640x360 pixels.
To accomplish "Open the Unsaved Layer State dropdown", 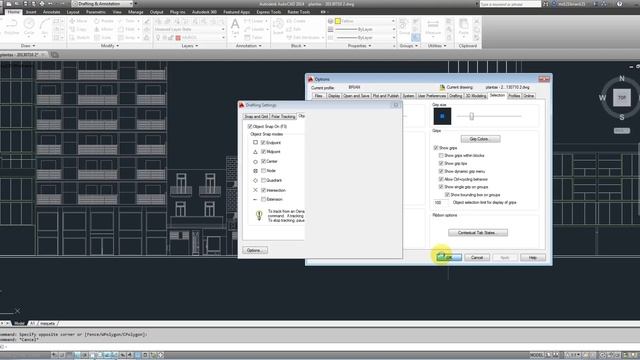I will point(190,29).
